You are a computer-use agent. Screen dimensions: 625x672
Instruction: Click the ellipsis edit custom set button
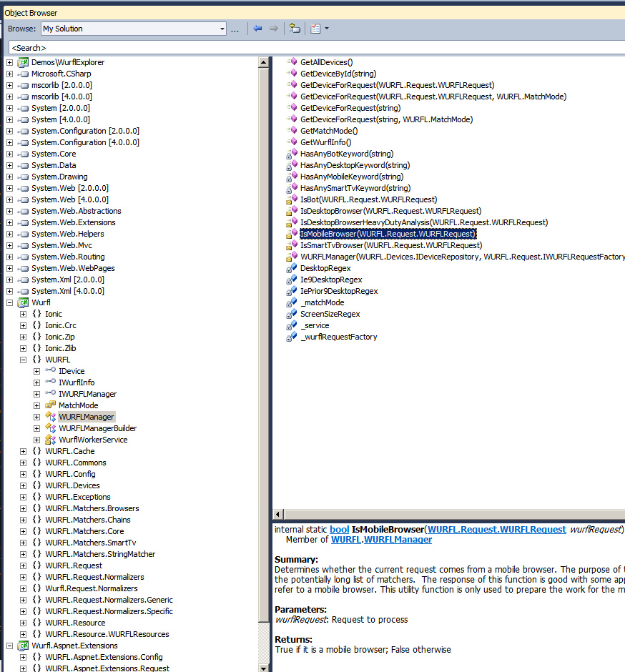pyautogui.click(x=235, y=29)
